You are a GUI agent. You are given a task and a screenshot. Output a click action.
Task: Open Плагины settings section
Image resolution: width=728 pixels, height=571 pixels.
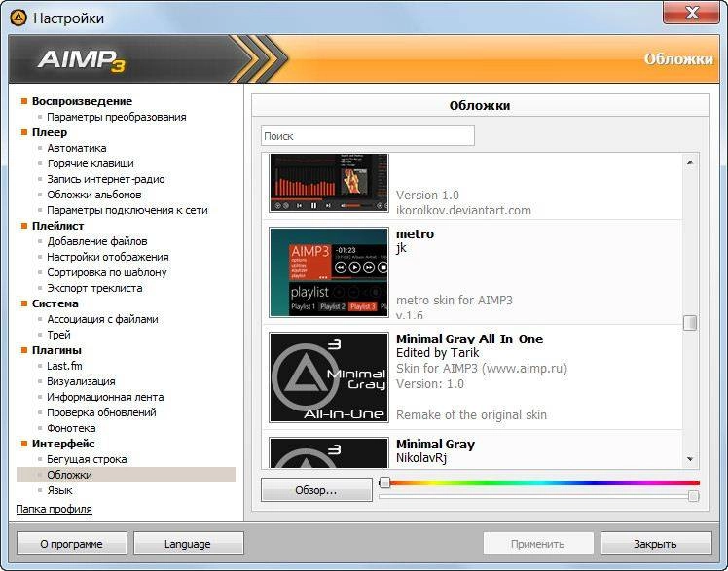coord(56,350)
